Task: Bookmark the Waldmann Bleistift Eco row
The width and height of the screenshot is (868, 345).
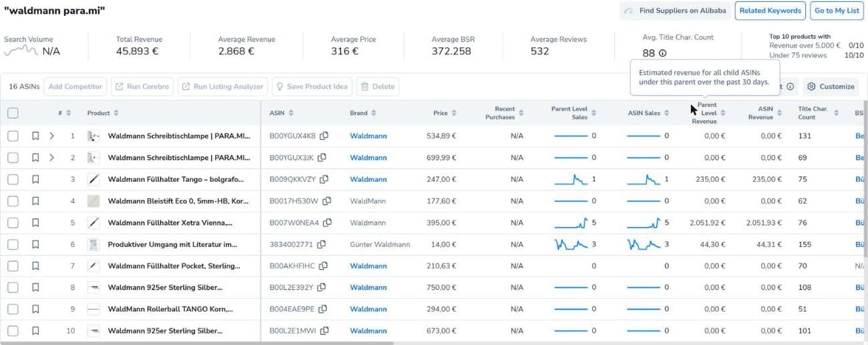Action: 35,201
